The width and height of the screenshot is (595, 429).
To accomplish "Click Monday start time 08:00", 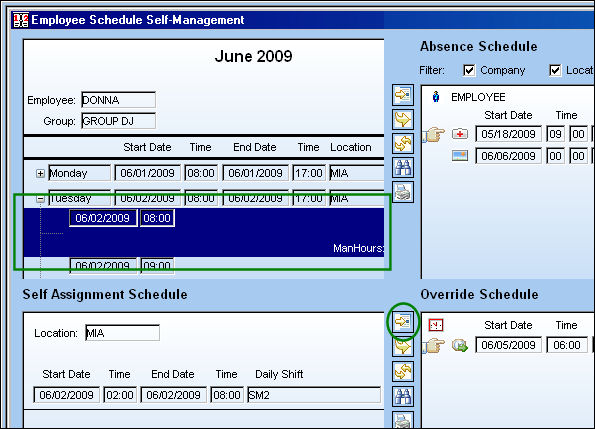I will point(201,173).
